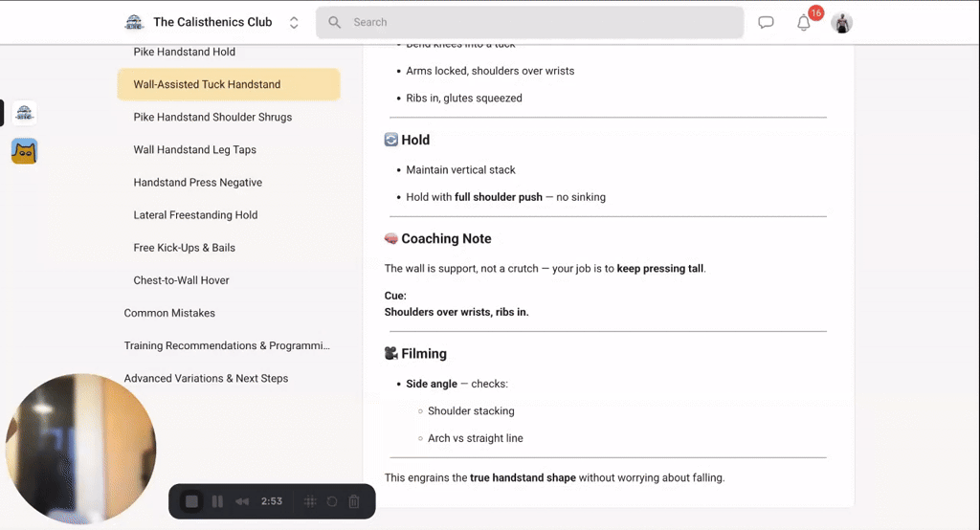Open Advanced Variations & Next Steps
Viewport: 980px width, 530px height.
[x=206, y=378]
